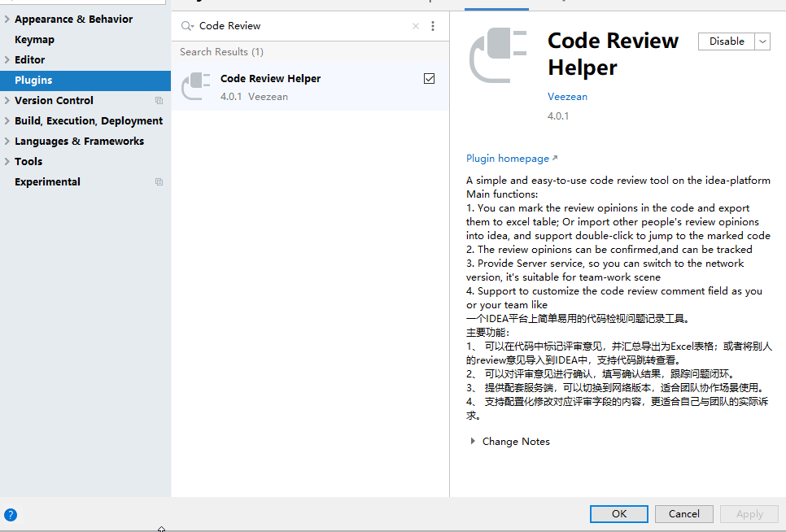Click the Cancel button
This screenshot has width=786, height=532.
point(683,514)
